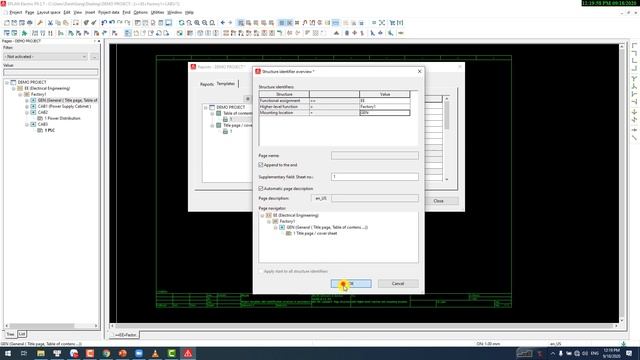Click the page tab at bottom of drawing
The image size is (640, 360).
click(x=125, y=335)
